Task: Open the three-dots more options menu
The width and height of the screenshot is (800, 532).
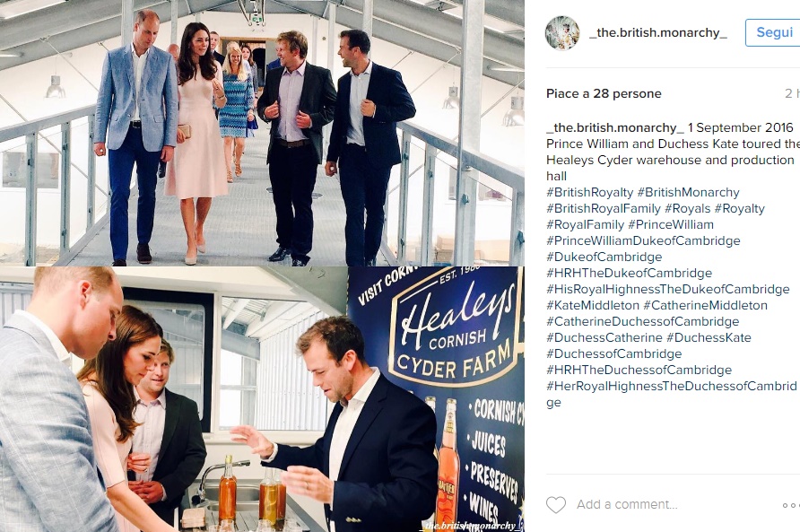Action: pyautogui.click(x=791, y=505)
